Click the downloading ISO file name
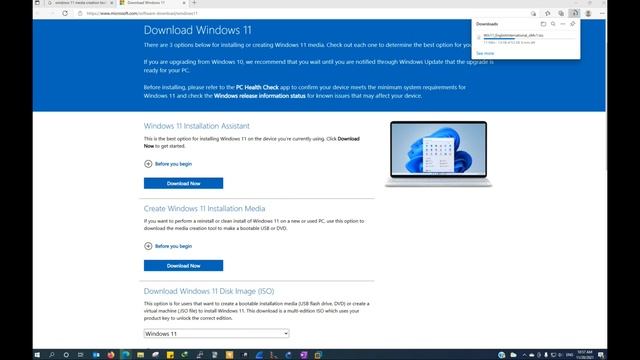Screen dimensions: 640x360 pyautogui.click(x=513, y=36)
